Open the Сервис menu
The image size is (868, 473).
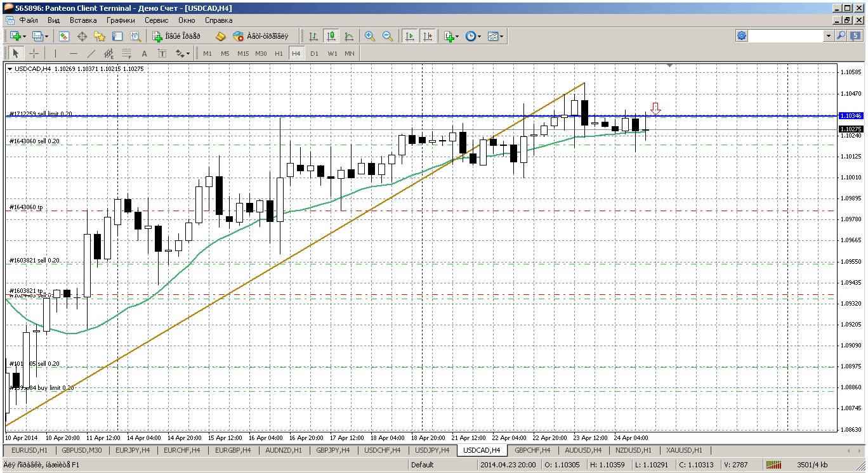[x=155, y=20]
